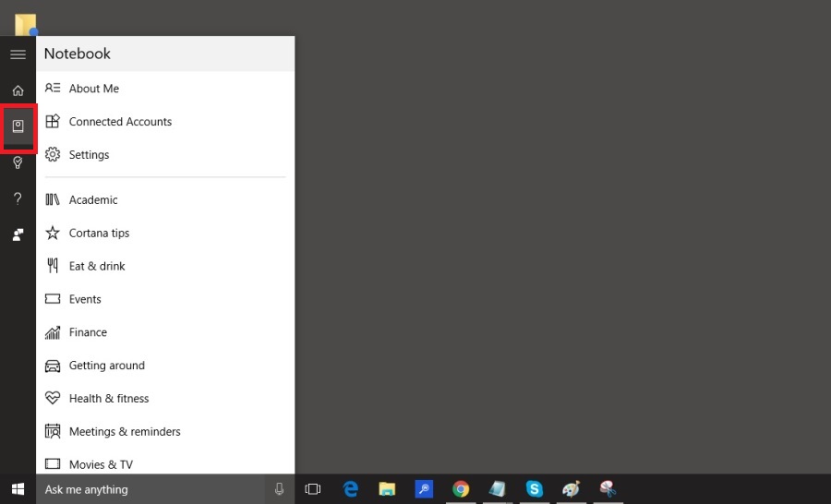
Task: Open Paint app from taskbar
Action: pos(571,488)
